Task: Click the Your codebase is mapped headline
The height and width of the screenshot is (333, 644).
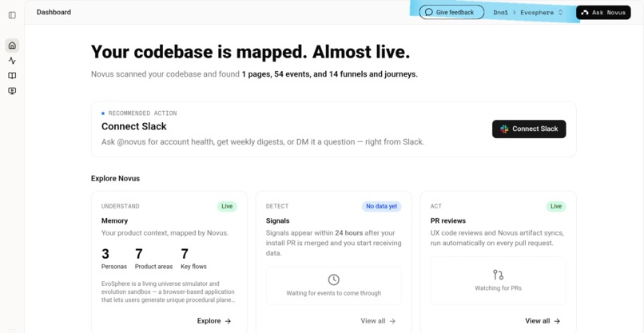Action: click(x=251, y=52)
